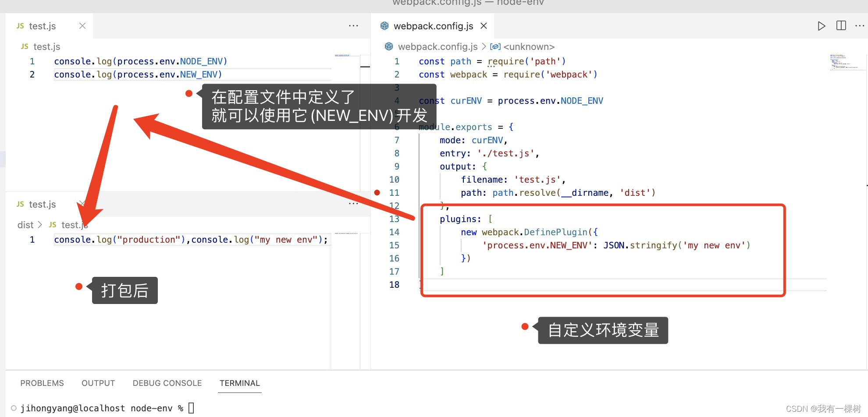Run the webpack.config.js file
The width and height of the screenshot is (868, 417).
(x=822, y=26)
